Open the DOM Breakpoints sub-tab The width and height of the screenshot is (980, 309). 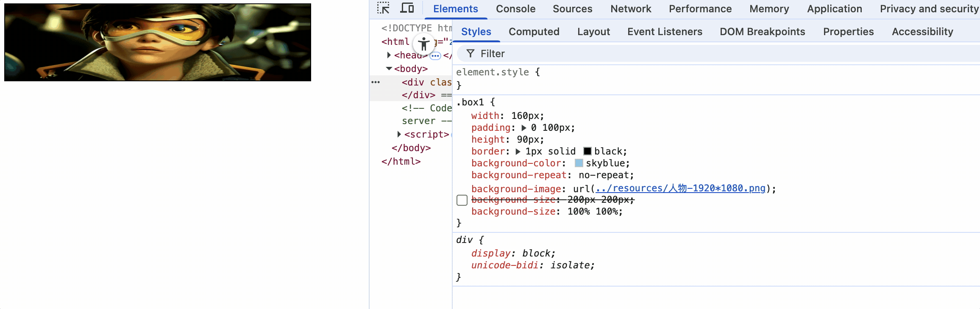[x=762, y=32]
